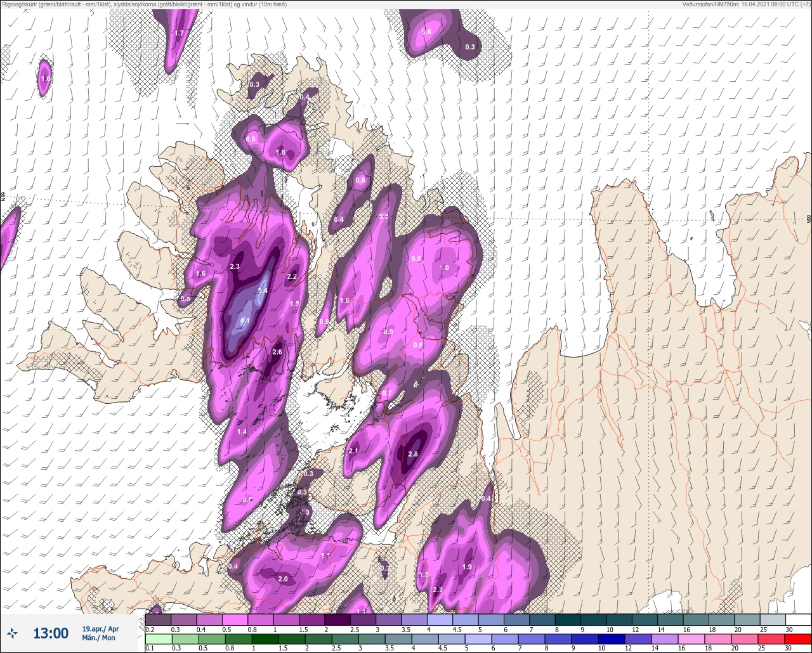
Task: Click the precipitation value 1.0 on the map
Action: click(444, 268)
